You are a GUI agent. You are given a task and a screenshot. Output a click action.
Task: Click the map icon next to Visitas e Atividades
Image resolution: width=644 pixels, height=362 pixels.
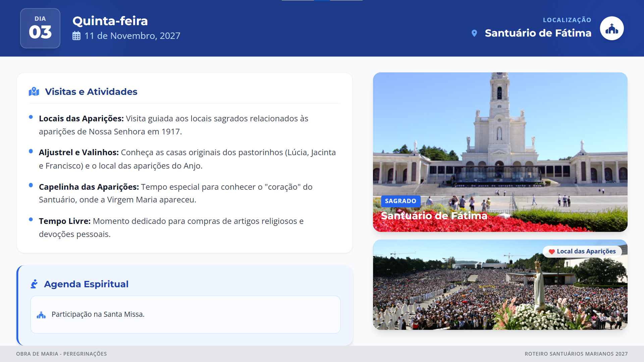pyautogui.click(x=34, y=92)
